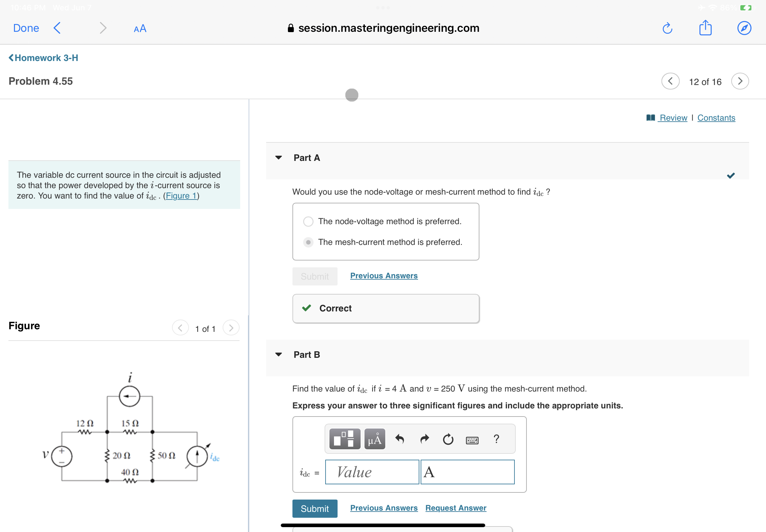
Task: Reset the answer field with circular arrow icon
Action: pyautogui.click(x=448, y=439)
